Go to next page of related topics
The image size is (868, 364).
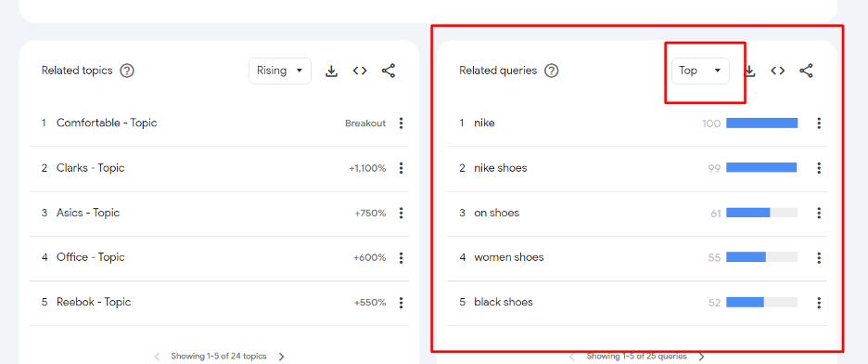coord(282,357)
